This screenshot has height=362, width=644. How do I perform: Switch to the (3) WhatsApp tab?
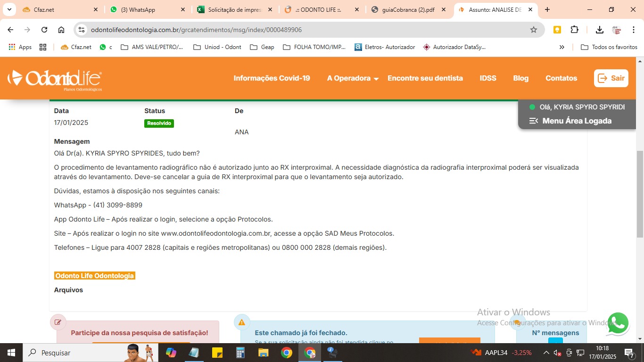(148, 9)
